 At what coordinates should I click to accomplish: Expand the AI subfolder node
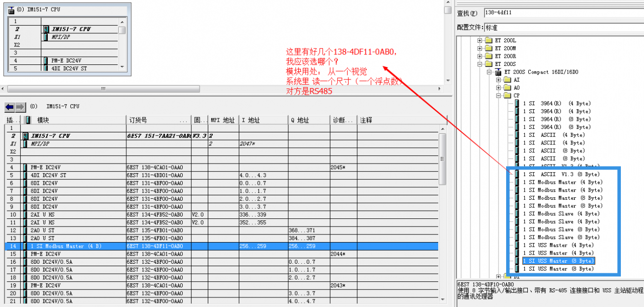pyautogui.click(x=499, y=80)
